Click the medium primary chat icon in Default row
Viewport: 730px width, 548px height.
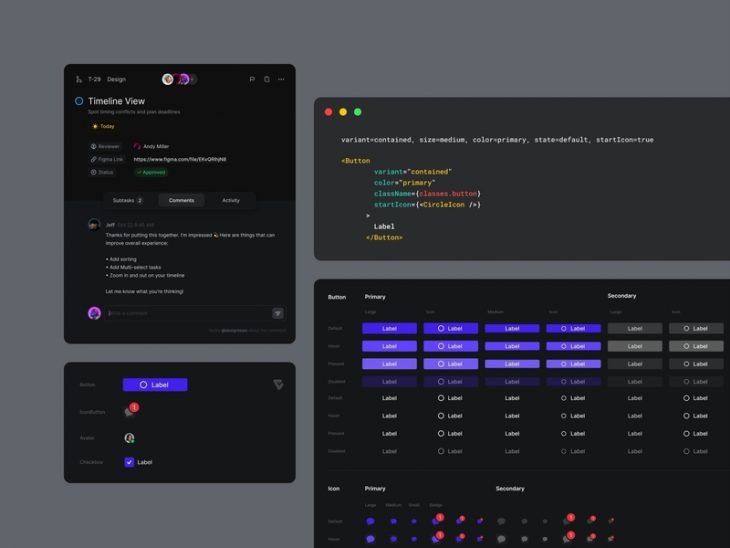(393, 521)
